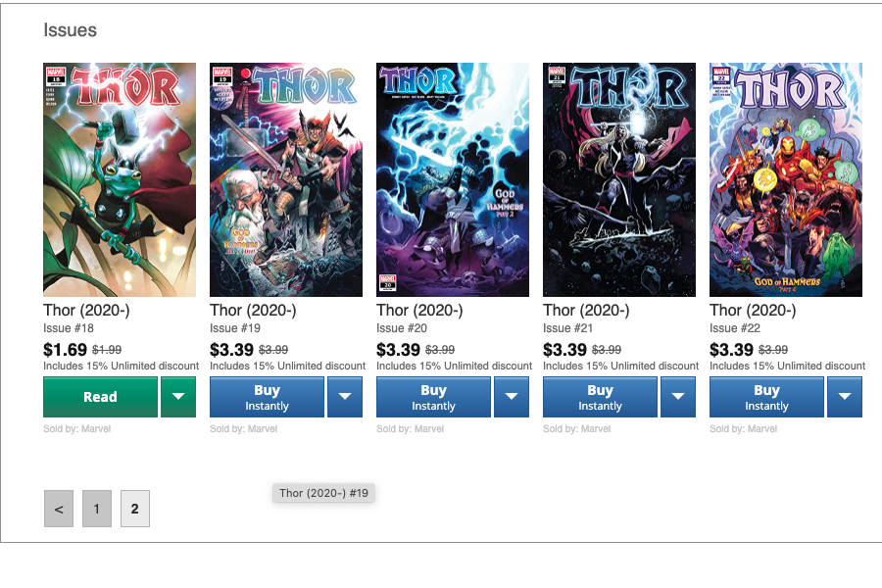This screenshot has width=882, height=588.
Task: Open the Thor Issue #18 frog cover thumbnail
Action: [120, 179]
